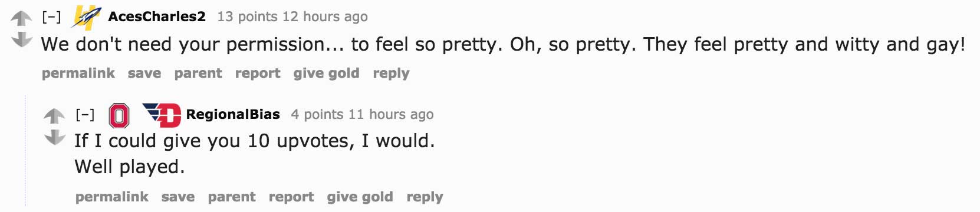
Task: Open permalink for AcesCharles2's comment
Action: click(x=78, y=74)
